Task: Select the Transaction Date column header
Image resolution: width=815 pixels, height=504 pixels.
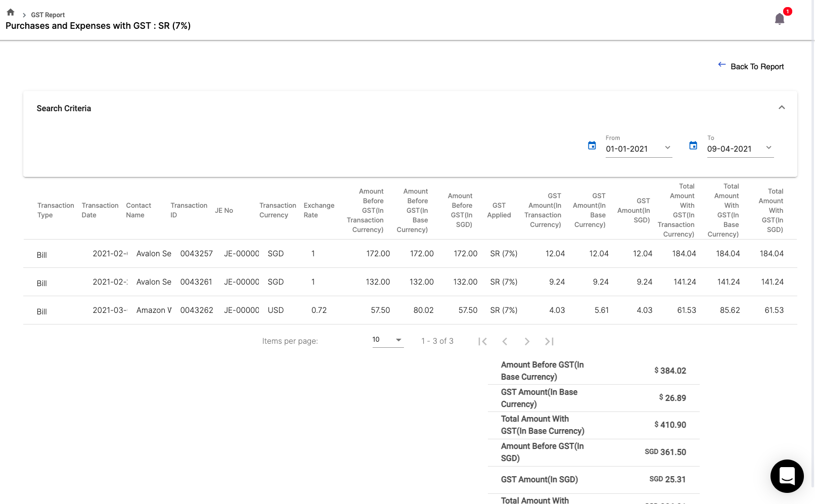Action: (100, 210)
